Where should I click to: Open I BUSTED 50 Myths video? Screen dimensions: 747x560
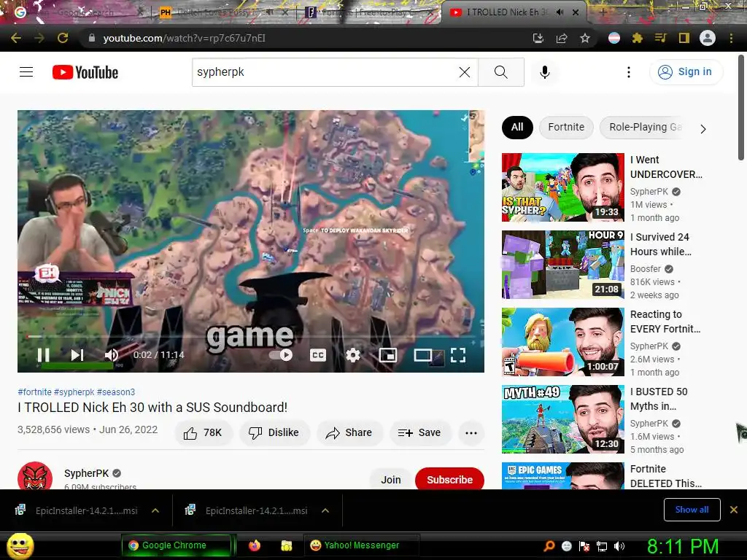click(562, 419)
